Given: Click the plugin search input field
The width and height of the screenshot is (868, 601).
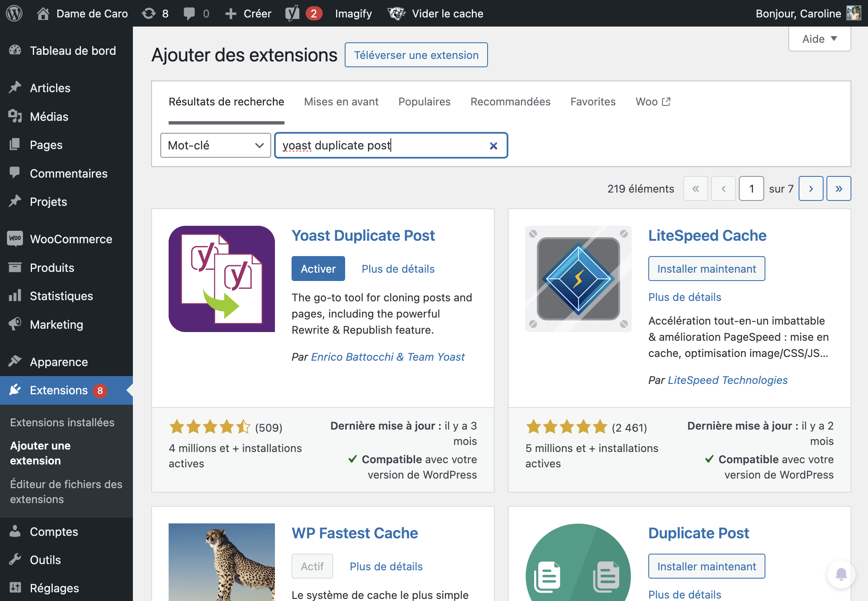Looking at the screenshot, I should (x=391, y=145).
